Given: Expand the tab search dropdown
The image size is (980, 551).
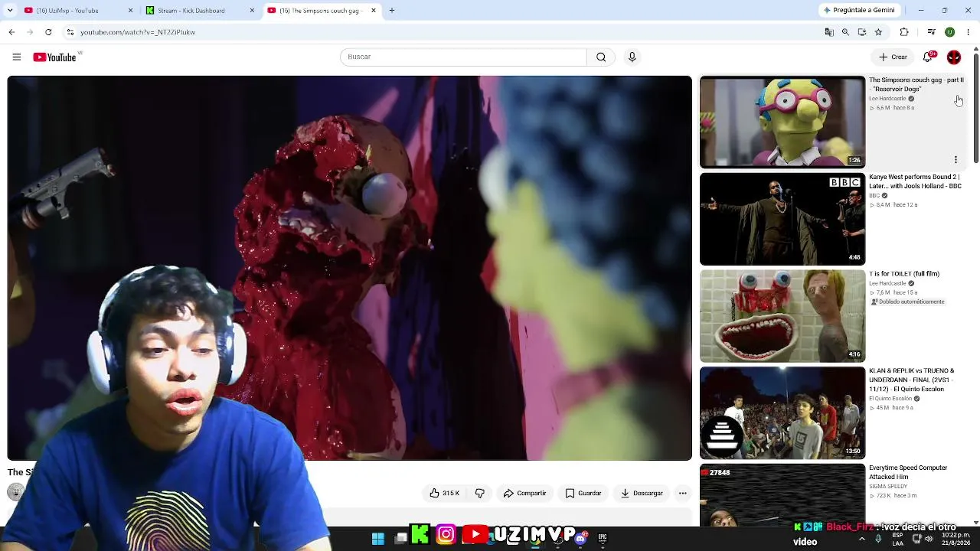Looking at the screenshot, I should point(10,11).
